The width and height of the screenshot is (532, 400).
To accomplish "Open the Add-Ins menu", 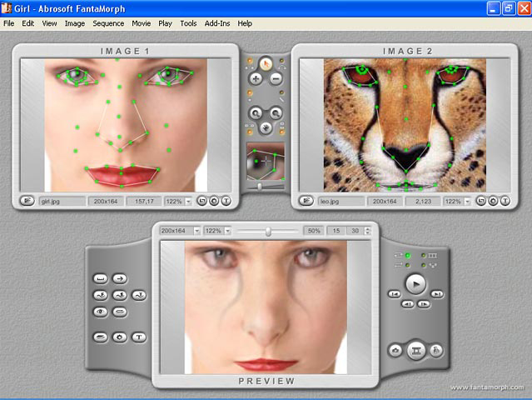I will pos(217,23).
